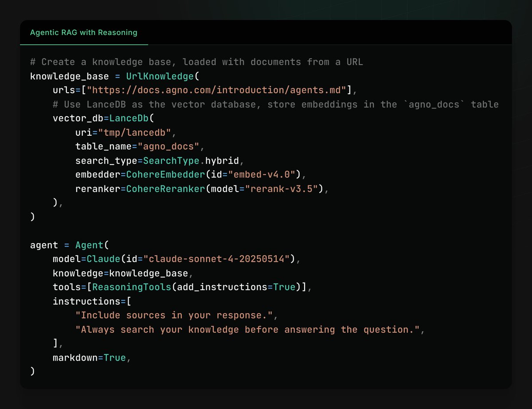The height and width of the screenshot is (409, 532).
Task: Select the 'Agentic RAG with Reasoning' tab
Action: [x=84, y=32]
